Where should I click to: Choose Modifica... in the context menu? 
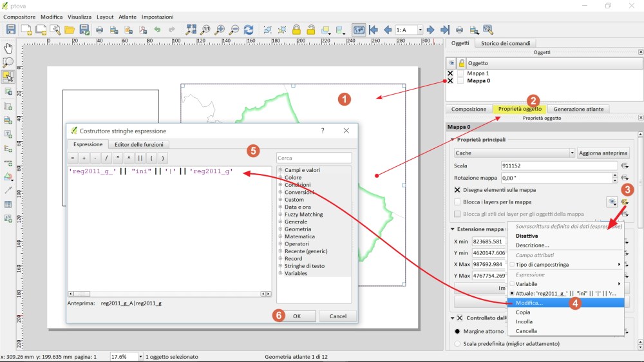tap(529, 302)
